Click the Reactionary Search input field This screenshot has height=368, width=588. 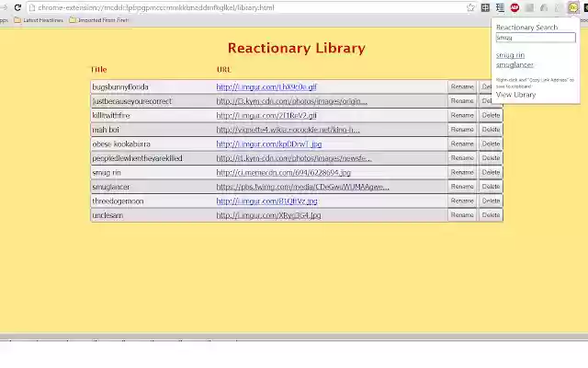pyautogui.click(x=536, y=38)
